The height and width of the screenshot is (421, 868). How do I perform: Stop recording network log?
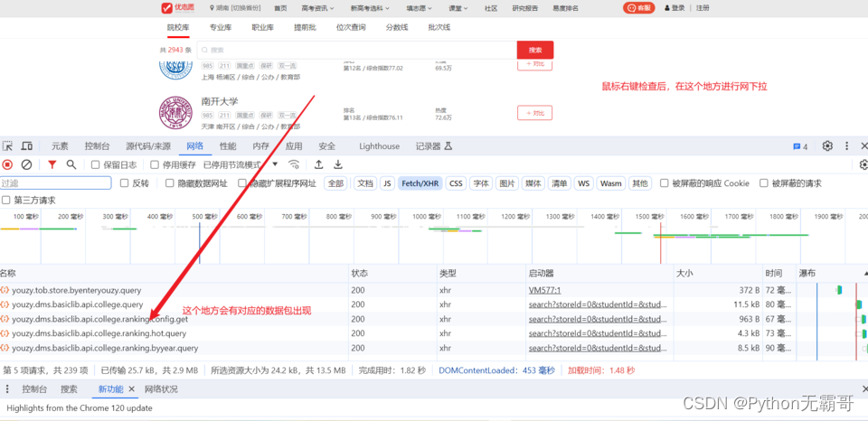coord(7,164)
